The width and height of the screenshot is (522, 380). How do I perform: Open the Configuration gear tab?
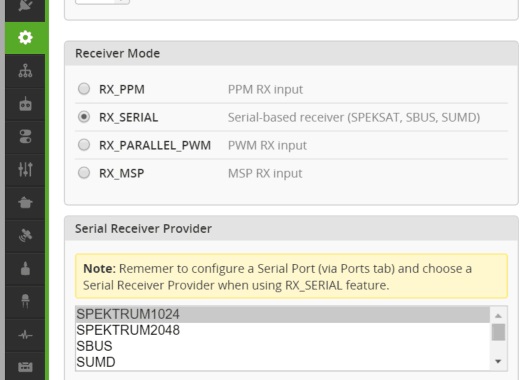25,37
